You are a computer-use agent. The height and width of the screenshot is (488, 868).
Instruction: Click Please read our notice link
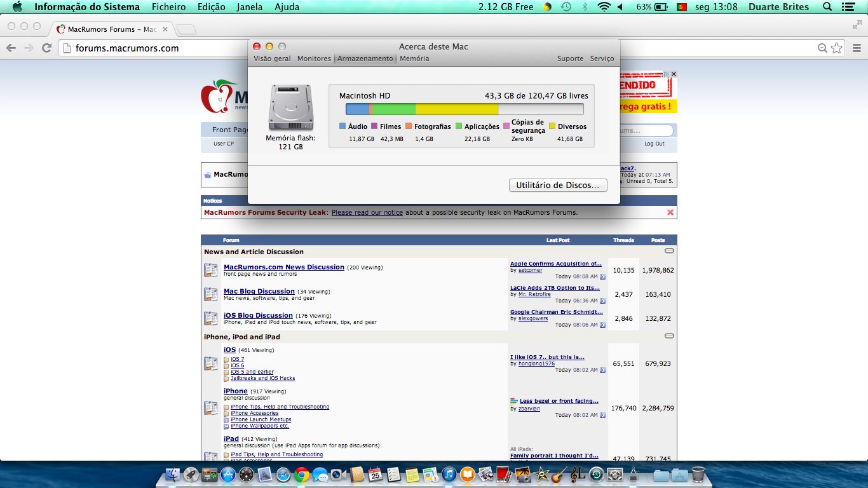point(367,212)
